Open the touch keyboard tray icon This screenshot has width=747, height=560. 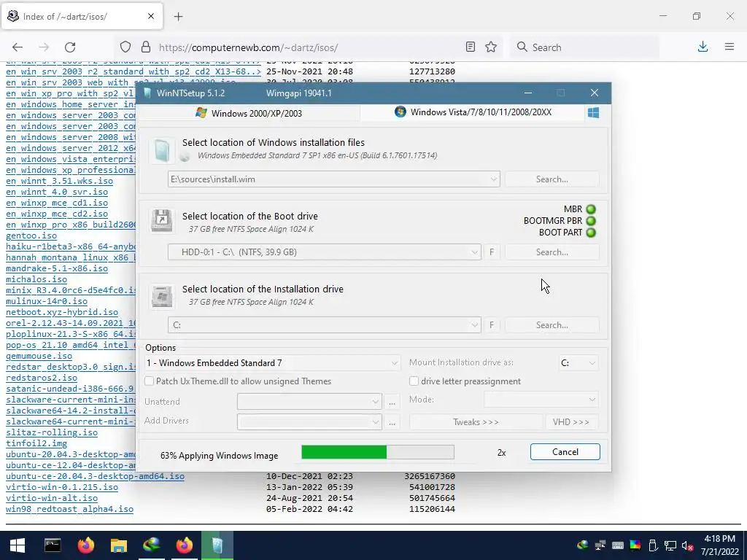click(x=618, y=545)
